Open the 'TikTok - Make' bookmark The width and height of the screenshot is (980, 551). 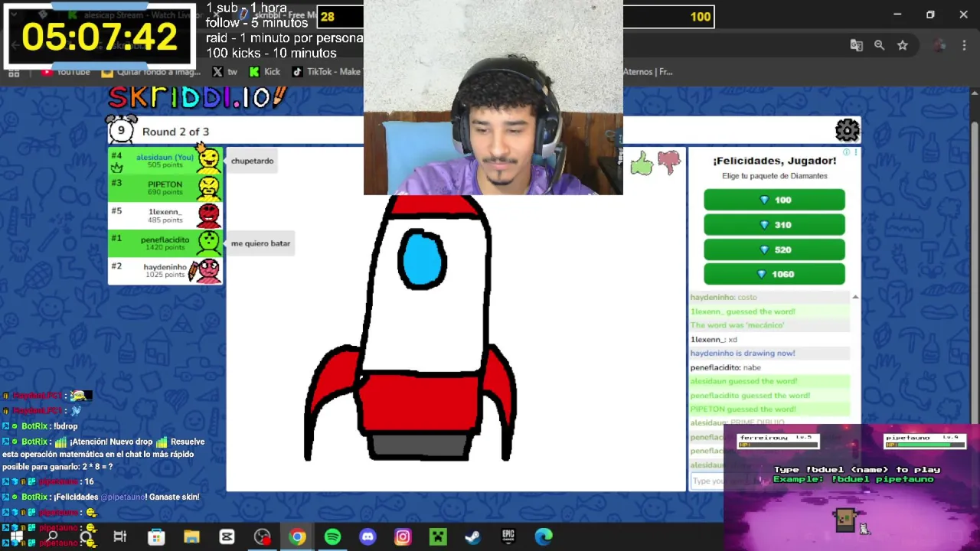pyautogui.click(x=326, y=72)
